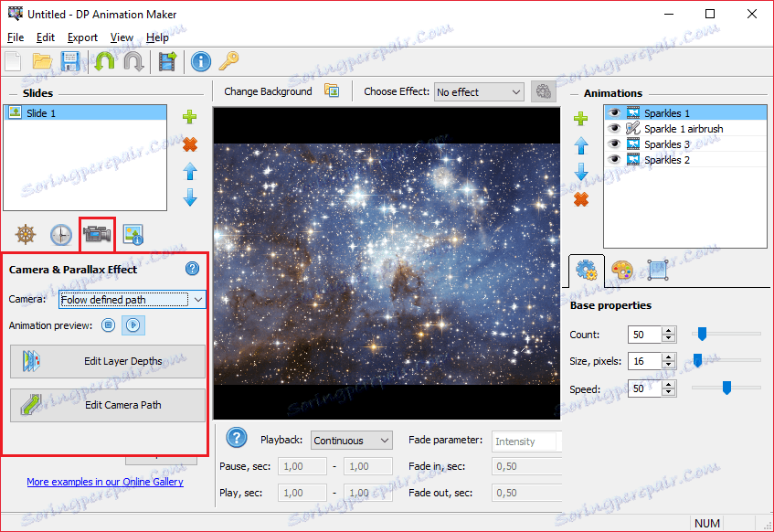The image size is (774, 532).
Task: Click the registration key icon
Action: click(229, 61)
